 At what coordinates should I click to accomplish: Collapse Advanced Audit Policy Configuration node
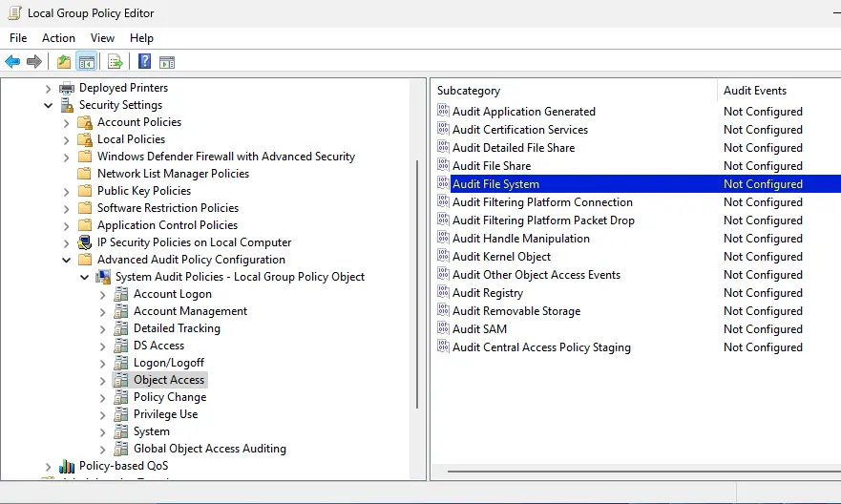(x=67, y=260)
